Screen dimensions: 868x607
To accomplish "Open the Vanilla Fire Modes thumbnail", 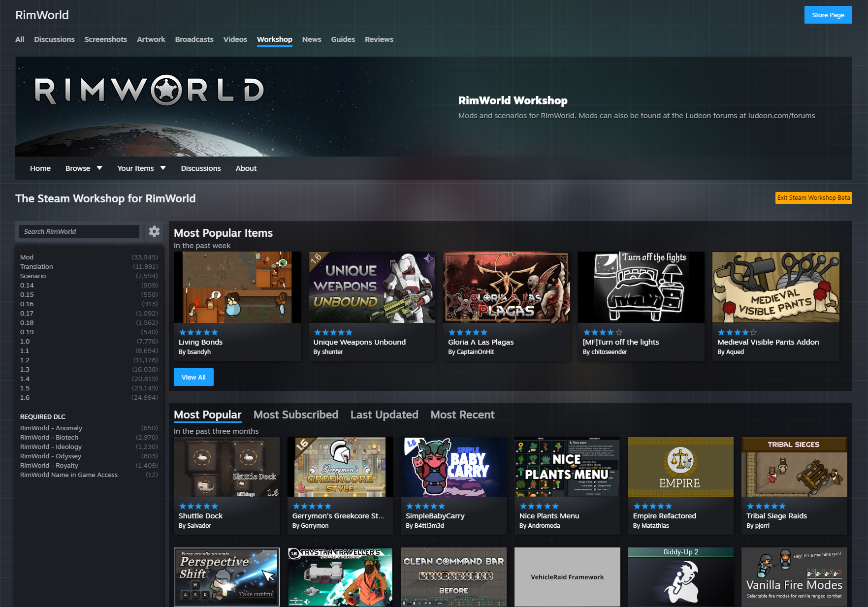I will 794,577.
